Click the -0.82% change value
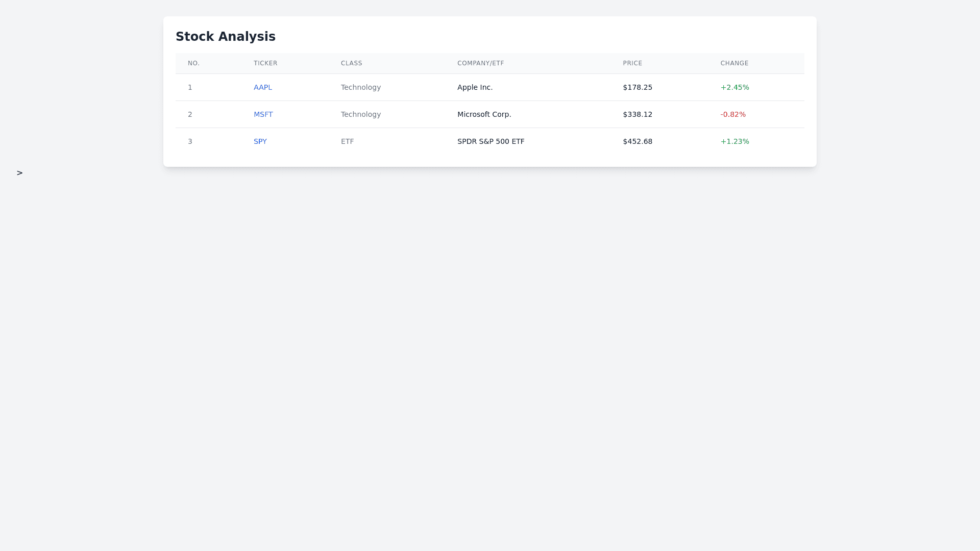980x551 pixels. [732, 114]
